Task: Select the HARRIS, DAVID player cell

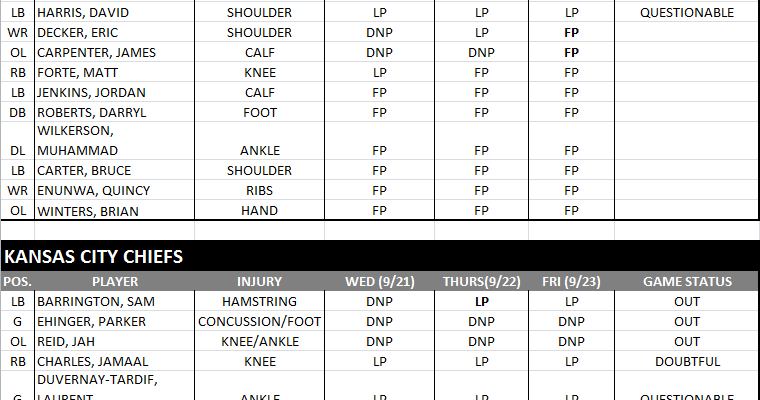Action: 114,13
